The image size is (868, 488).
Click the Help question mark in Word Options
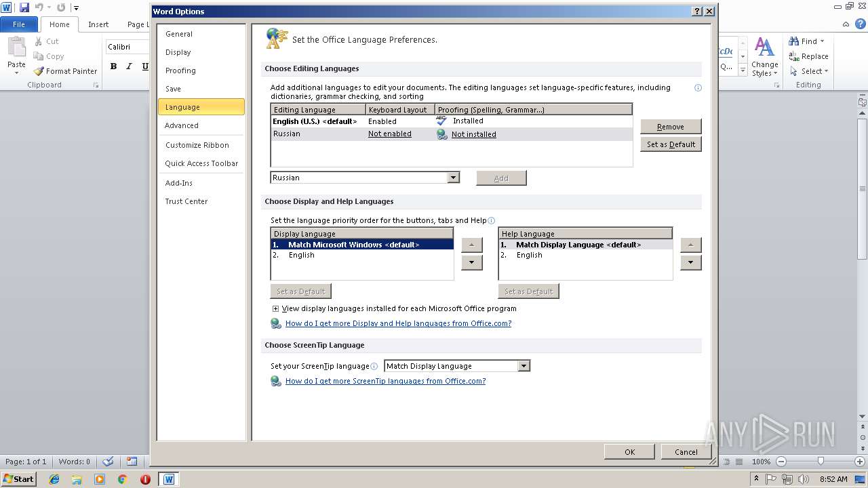697,12
